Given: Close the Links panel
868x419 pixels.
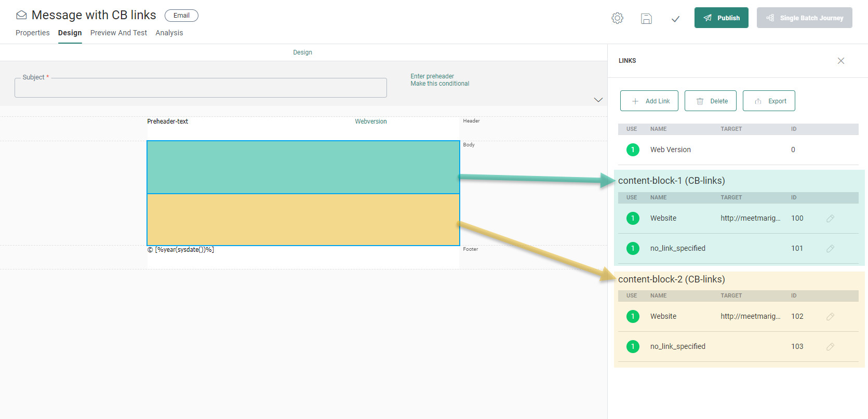Looking at the screenshot, I should 840,61.
